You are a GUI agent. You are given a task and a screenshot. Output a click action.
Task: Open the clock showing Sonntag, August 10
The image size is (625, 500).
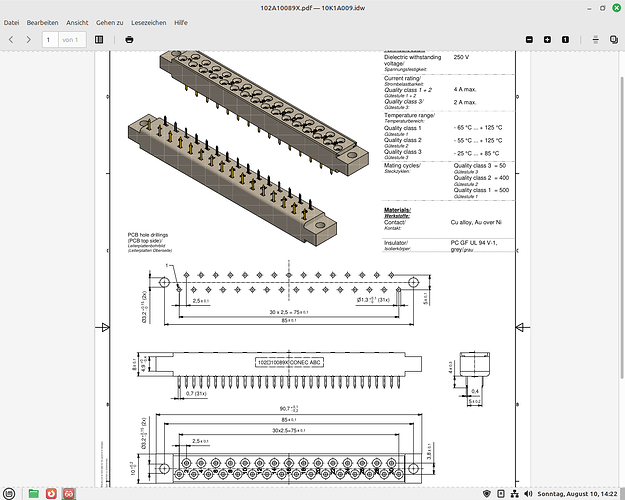(x=577, y=494)
